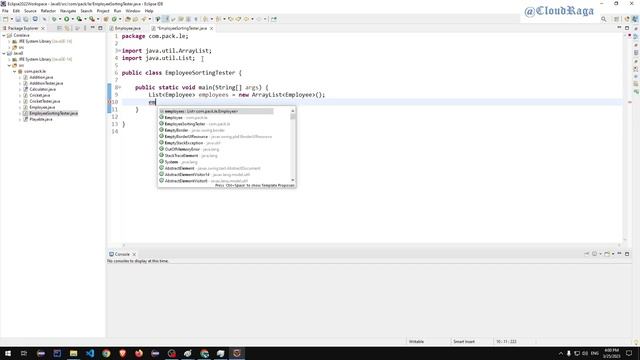
Task: Open the Run menu
Action: click(118, 11)
